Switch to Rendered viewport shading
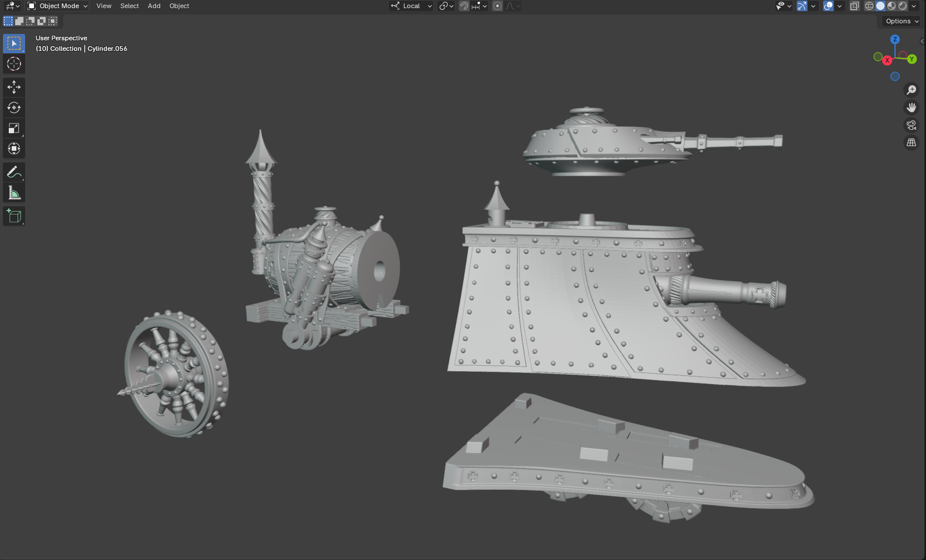926x560 pixels. pyautogui.click(x=903, y=6)
